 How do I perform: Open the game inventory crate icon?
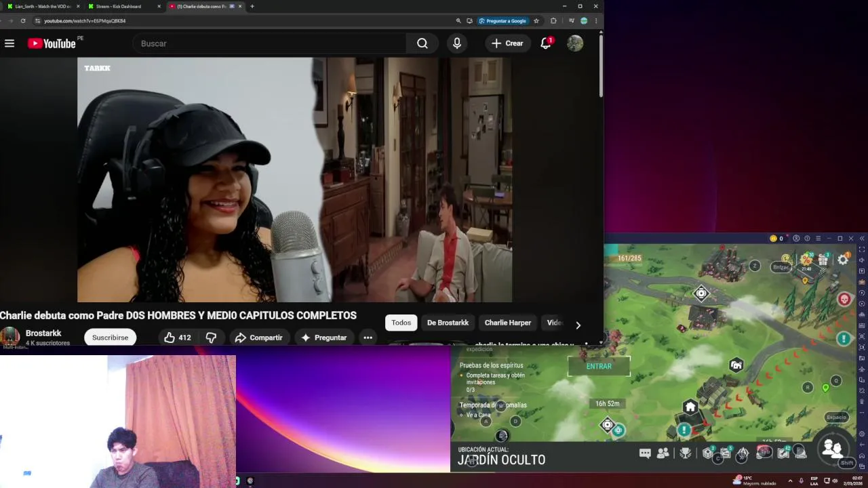708,453
